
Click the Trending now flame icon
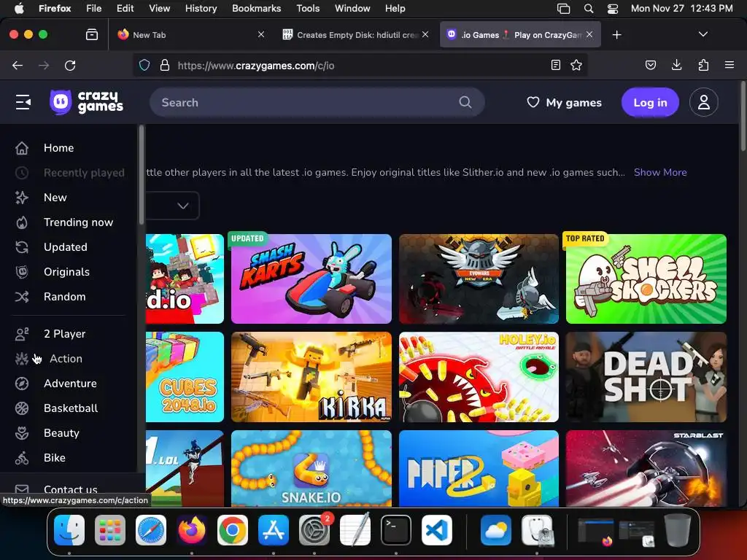22,222
